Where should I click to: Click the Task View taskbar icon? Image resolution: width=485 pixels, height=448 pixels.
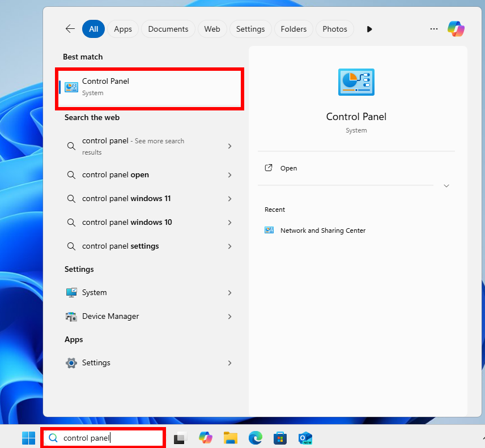click(180, 438)
